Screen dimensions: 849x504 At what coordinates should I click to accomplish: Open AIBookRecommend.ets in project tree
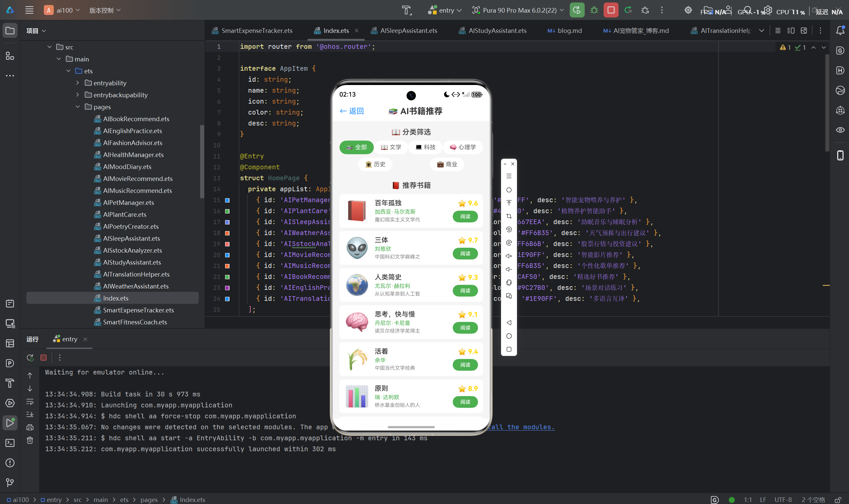tap(136, 119)
